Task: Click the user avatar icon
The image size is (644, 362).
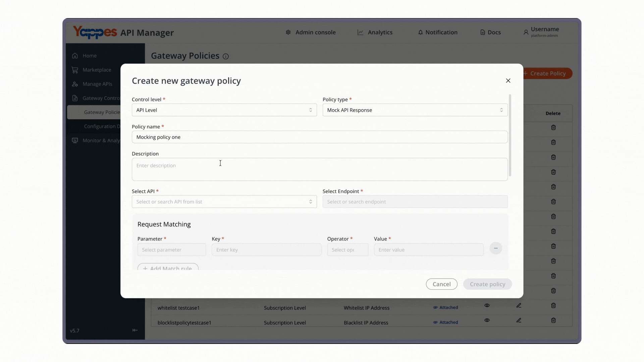Action: tap(526, 32)
